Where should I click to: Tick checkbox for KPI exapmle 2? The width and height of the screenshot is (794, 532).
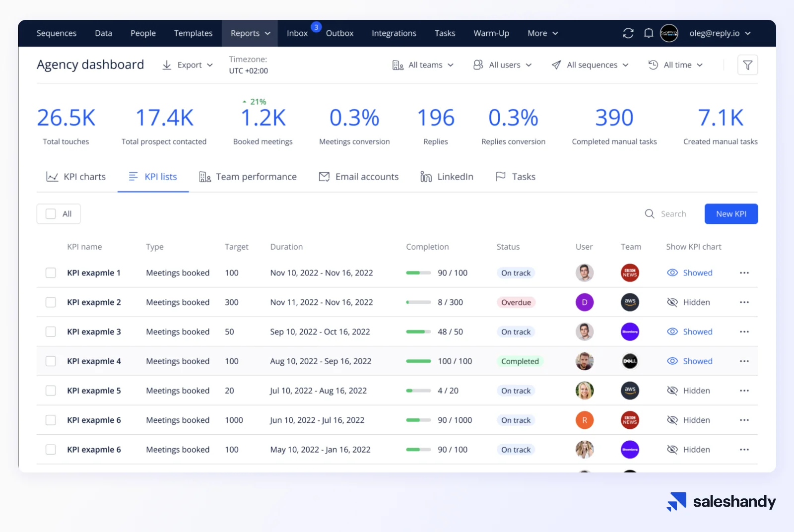[x=51, y=302]
